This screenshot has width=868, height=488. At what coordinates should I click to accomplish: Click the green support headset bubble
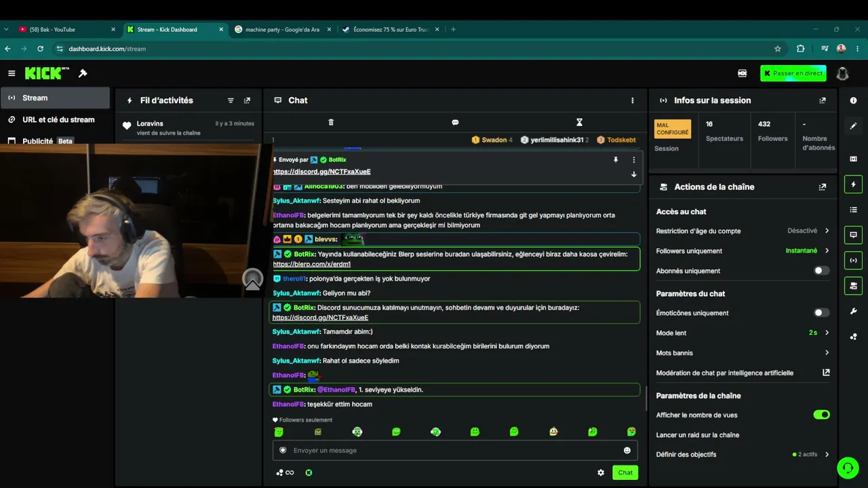[x=848, y=468]
